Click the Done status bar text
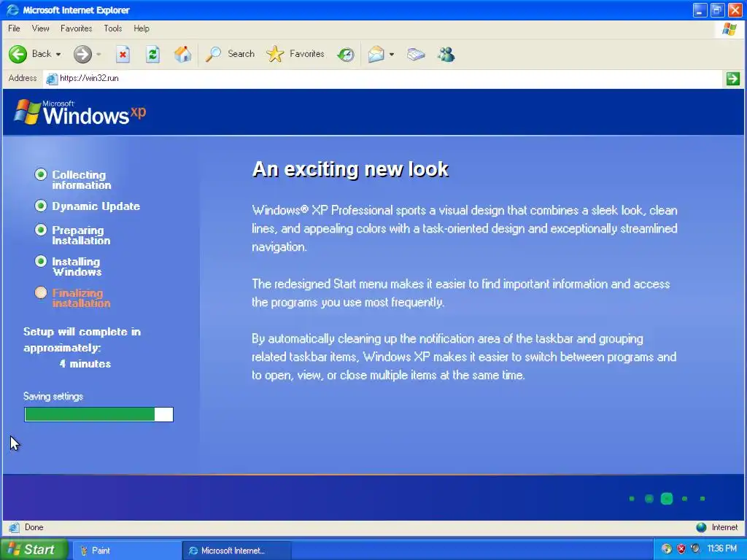This screenshot has width=747, height=560. [x=34, y=527]
